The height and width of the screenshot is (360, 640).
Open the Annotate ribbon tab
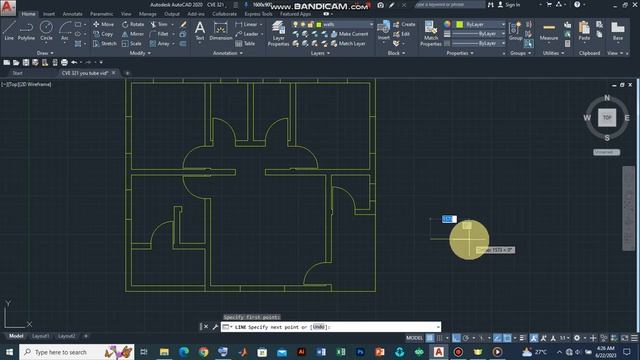click(x=72, y=14)
